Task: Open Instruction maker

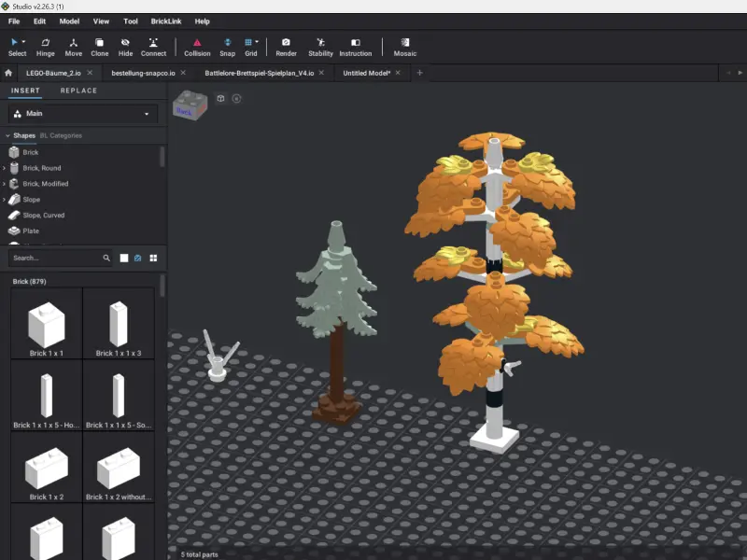Action: [355, 47]
